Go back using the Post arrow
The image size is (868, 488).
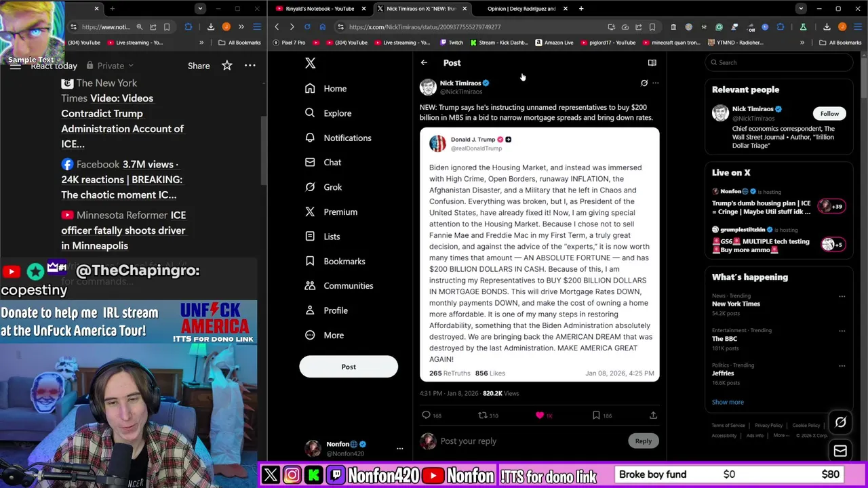(x=424, y=62)
